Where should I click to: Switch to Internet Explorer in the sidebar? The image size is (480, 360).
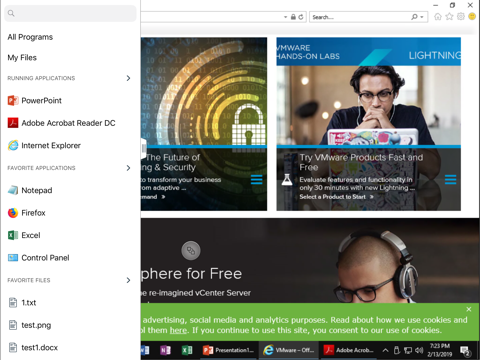[44, 145]
